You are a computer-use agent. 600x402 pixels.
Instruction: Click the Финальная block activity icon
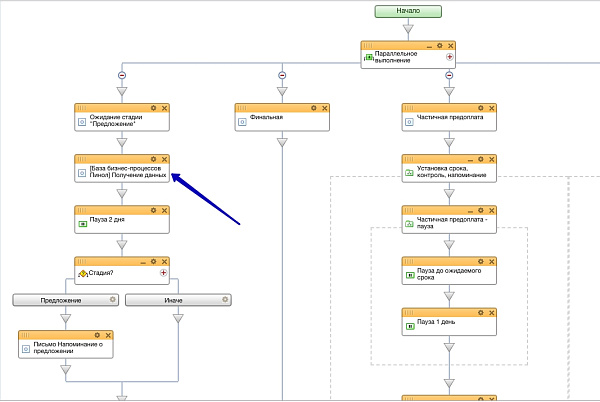point(242,122)
